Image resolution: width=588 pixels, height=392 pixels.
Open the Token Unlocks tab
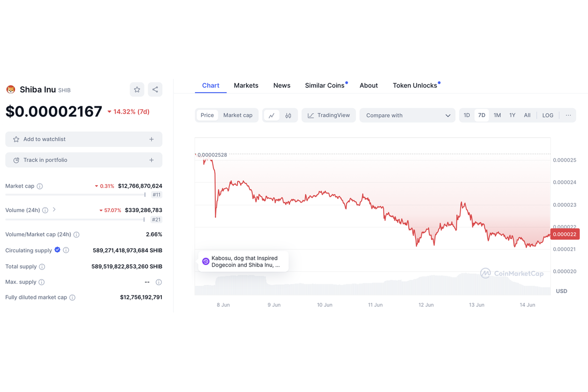(415, 85)
